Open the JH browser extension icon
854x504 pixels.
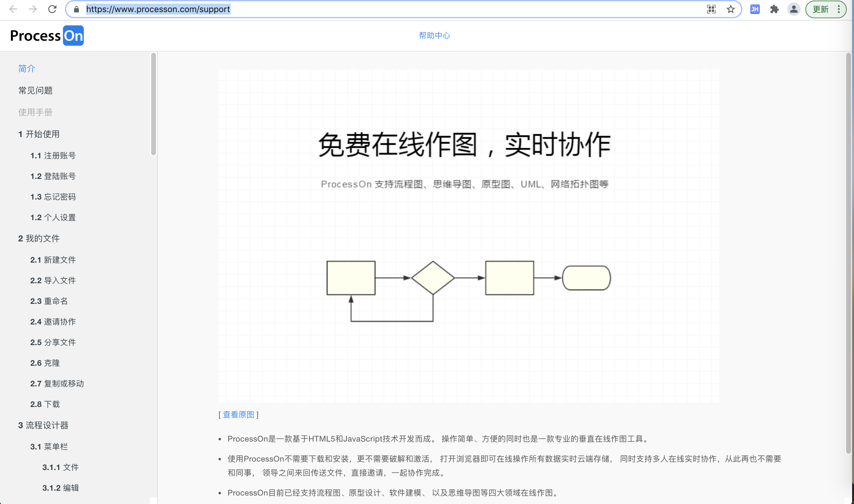pyautogui.click(x=755, y=9)
